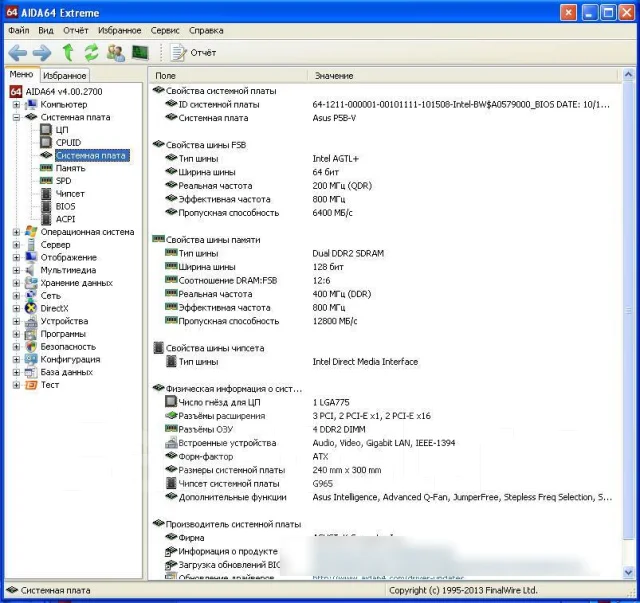
Task: Click the Сервер icon in tree
Action: click(31, 245)
